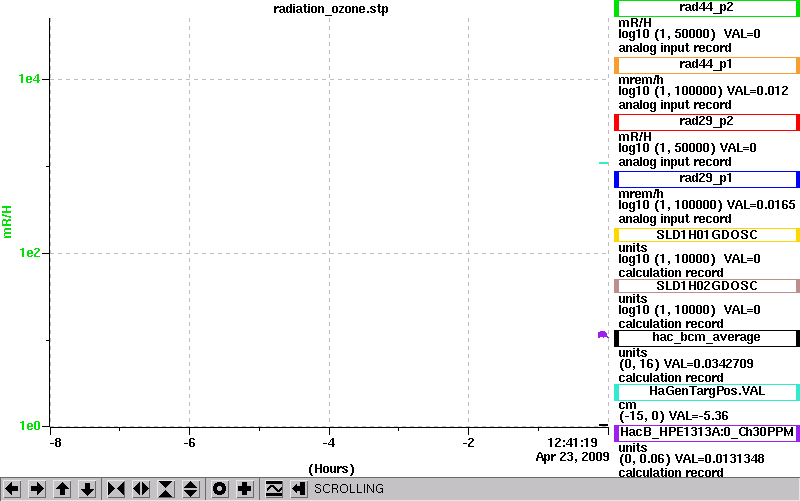Click the VAL=0.0342709 reading of hac_bcm_average
The height and width of the screenshot is (501, 800).
pos(708,364)
